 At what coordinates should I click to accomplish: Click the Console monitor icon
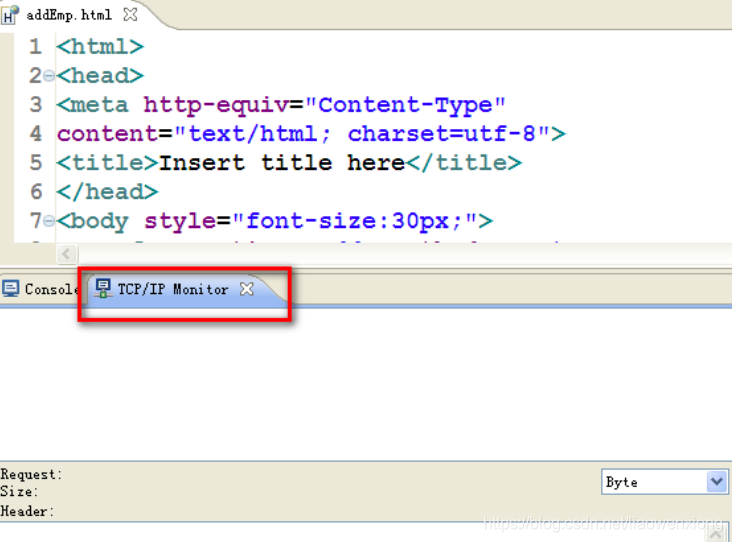(x=11, y=289)
